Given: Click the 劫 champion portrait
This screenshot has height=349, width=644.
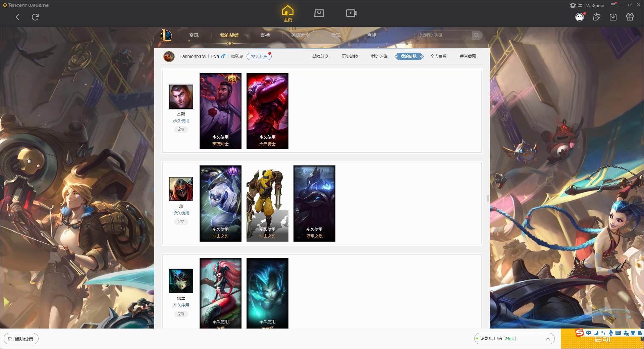Looking at the screenshot, I should coord(181,189).
